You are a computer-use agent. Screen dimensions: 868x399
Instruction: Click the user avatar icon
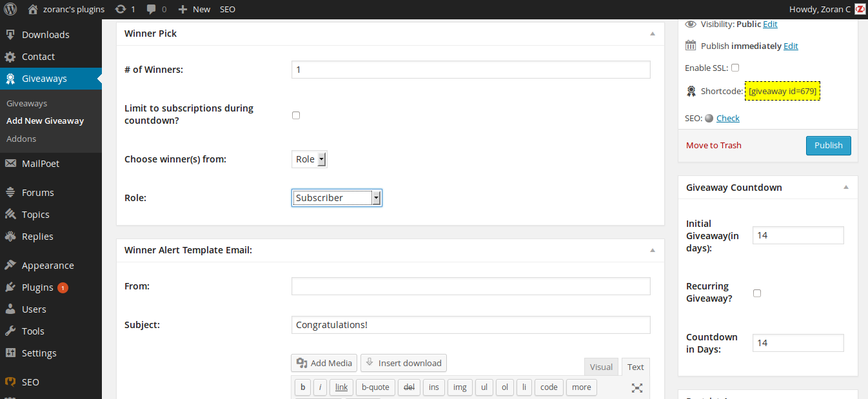pos(860,9)
